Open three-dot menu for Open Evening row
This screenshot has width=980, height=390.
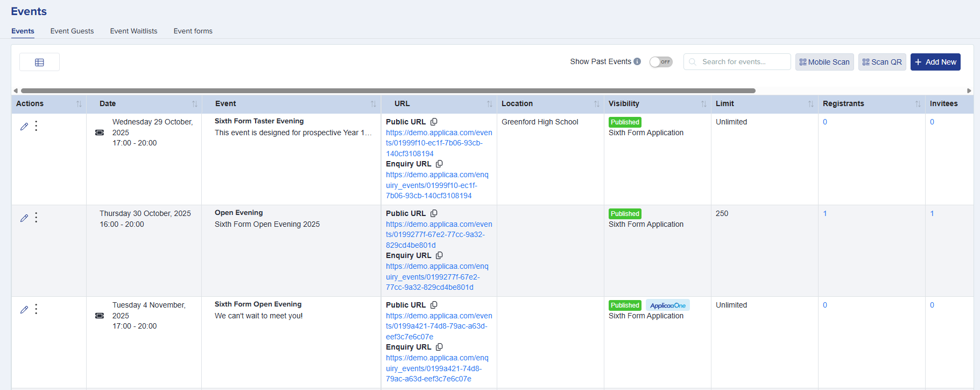click(36, 218)
